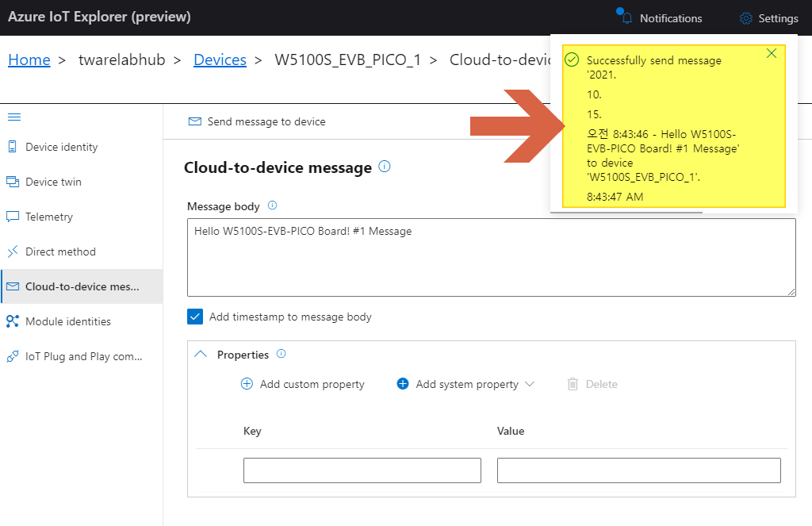Click Azure IoT Explorer (preview) title
The width and height of the screenshot is (812, 526).
99,17
